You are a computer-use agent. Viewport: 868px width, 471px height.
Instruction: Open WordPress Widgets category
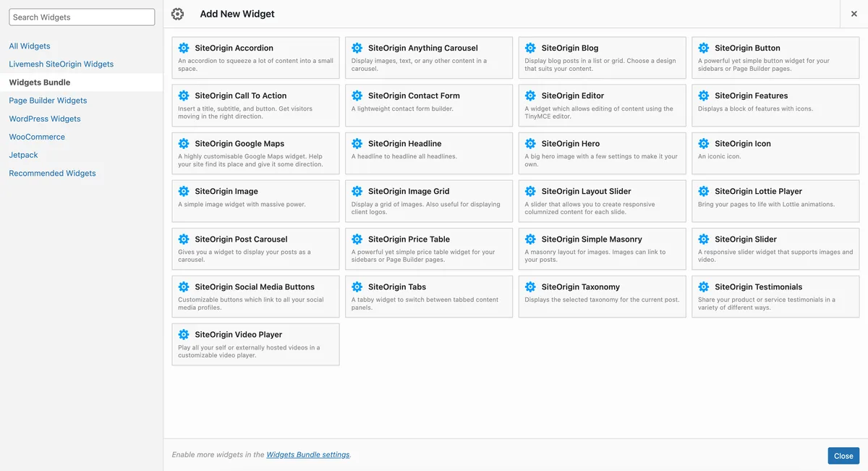(x=45, y=119)
